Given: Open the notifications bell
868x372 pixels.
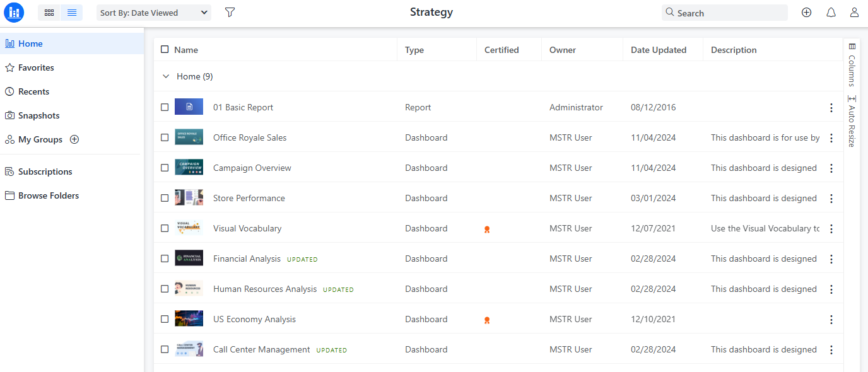Looking at the screenshot, I should click(831, 13).
